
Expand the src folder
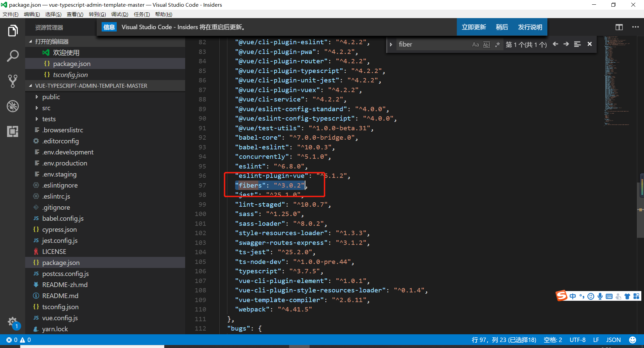point(105,108)
